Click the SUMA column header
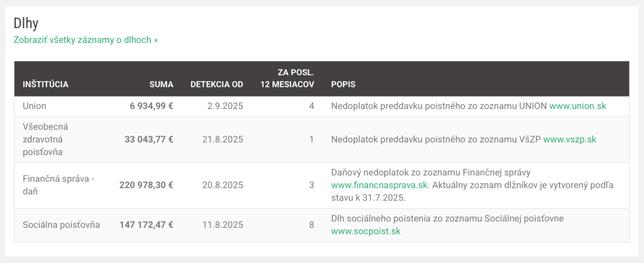The width and height of the screenshot is (644, 263). coord(162,85)
